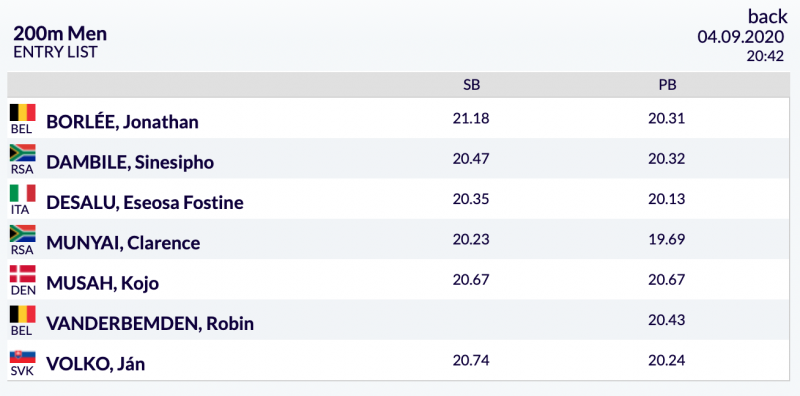
Task: Click the 200m Men heading
Action: click(x=60, y=34)
